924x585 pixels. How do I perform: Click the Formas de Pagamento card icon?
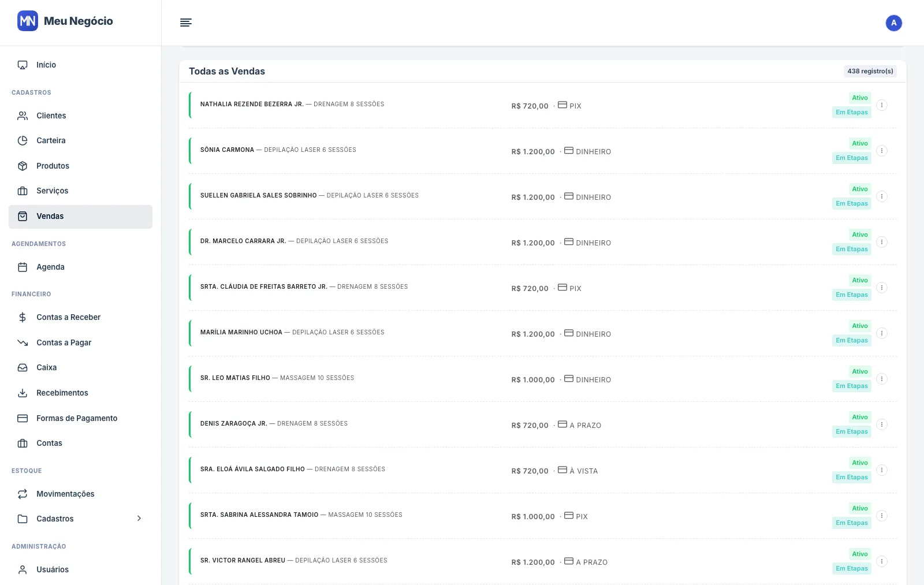(x=23, y=418)
